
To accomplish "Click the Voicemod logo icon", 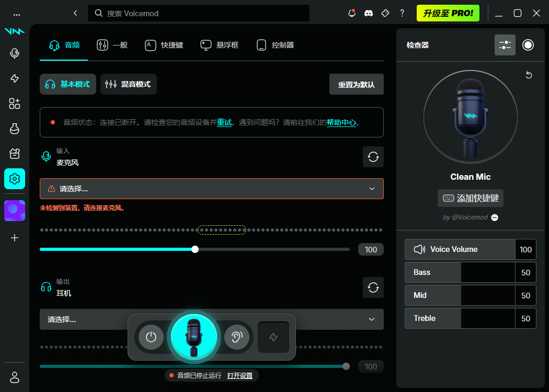I will pyautogui.click(x=15, y=31).
